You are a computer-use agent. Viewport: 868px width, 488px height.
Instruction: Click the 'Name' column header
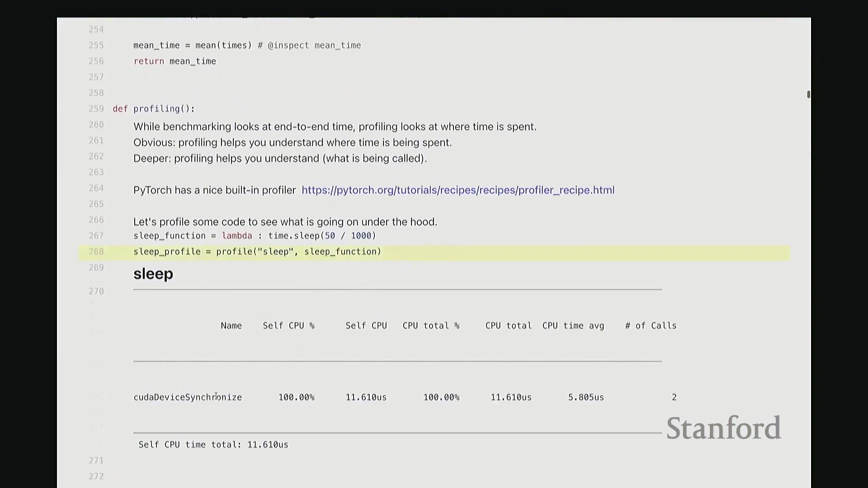coord(231,326)
